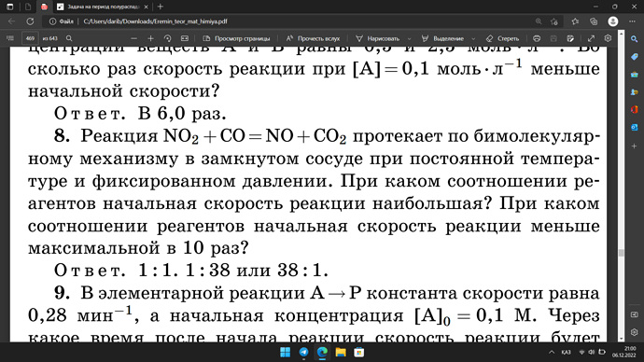Screen dimensions: 644x362
Task: Open PDF settings gear icon
Action: tap(608, 38)
